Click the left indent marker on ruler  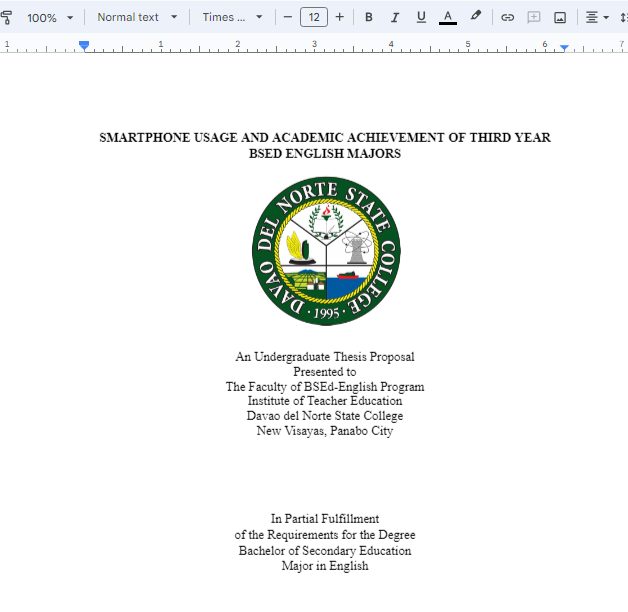[84, 45]
